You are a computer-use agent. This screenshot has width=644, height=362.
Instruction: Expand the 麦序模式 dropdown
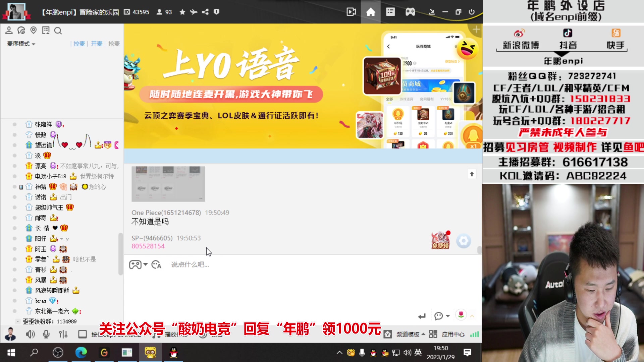[21, 44]
